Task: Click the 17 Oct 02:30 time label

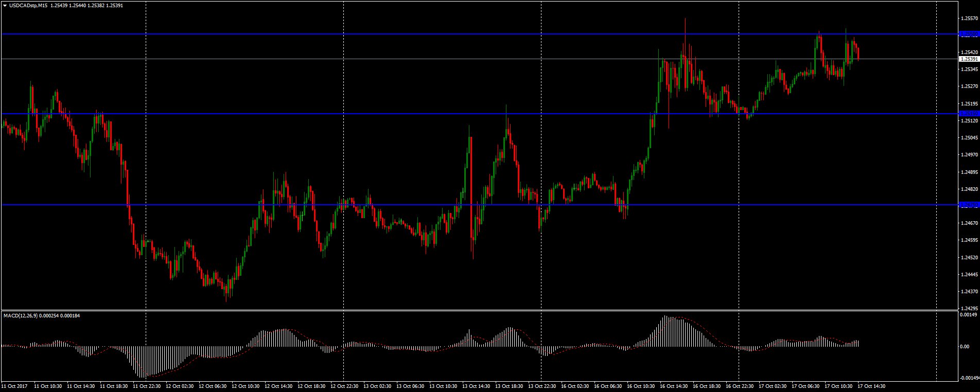Action: click(x=773, y=386)
